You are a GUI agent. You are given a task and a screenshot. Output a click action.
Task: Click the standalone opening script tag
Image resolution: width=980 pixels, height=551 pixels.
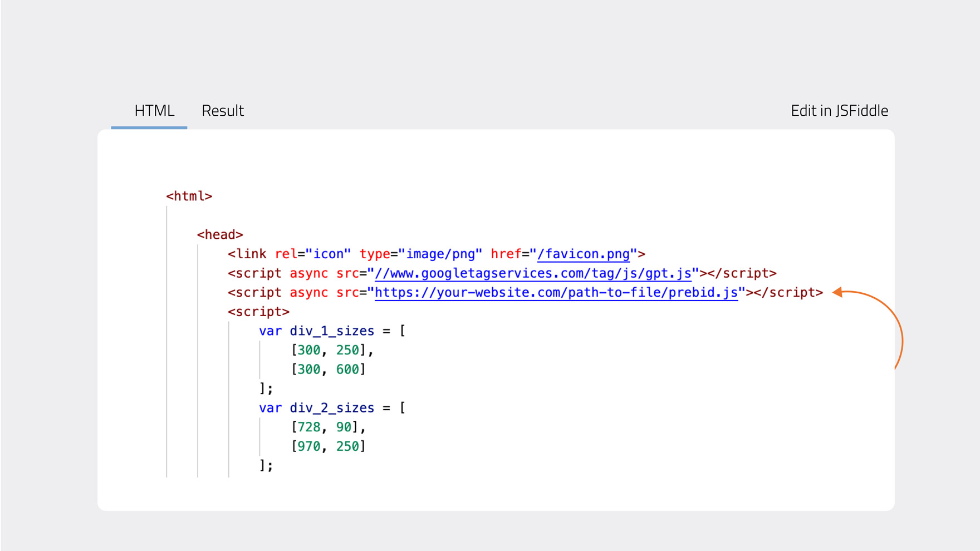258,312
